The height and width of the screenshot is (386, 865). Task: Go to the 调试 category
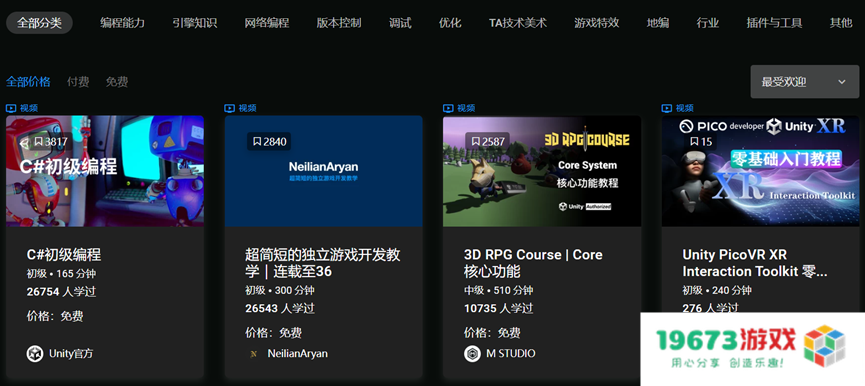pyautogui.click(x=400, y=23)
